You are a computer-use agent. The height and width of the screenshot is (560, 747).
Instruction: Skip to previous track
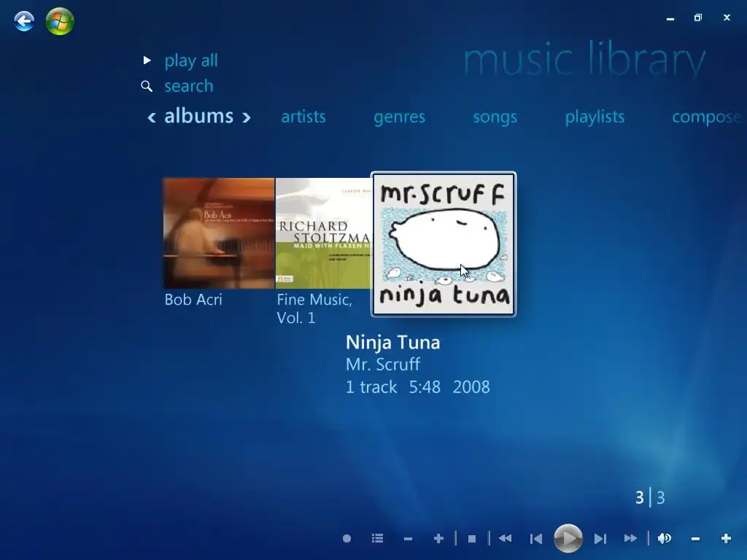(x=536, y=539)
